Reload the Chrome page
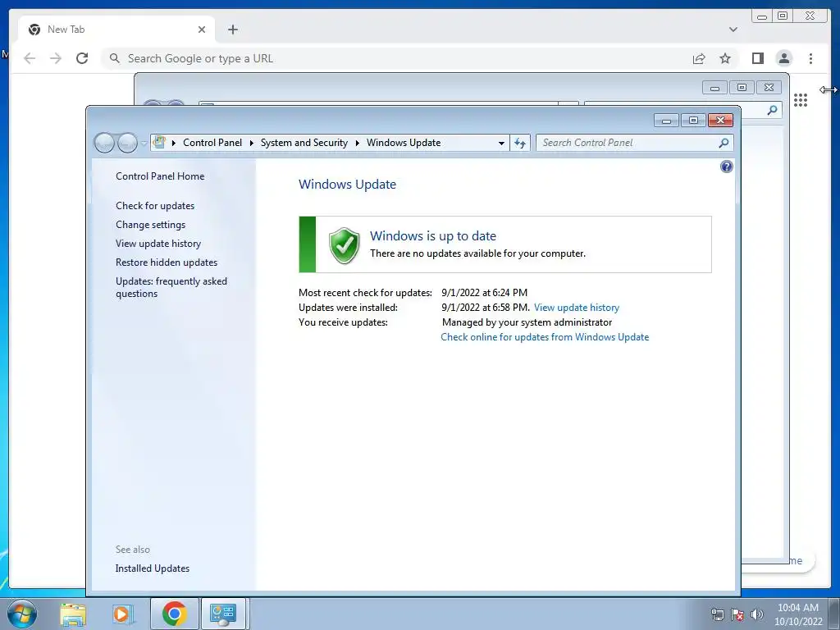The height and width of the screenshot is (630, 840). coord(82,58)
